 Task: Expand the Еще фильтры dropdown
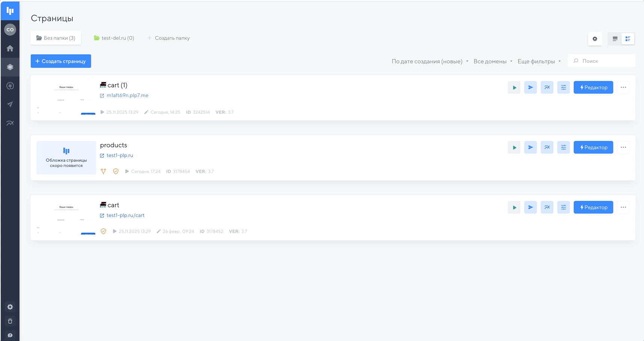[539, 61]
